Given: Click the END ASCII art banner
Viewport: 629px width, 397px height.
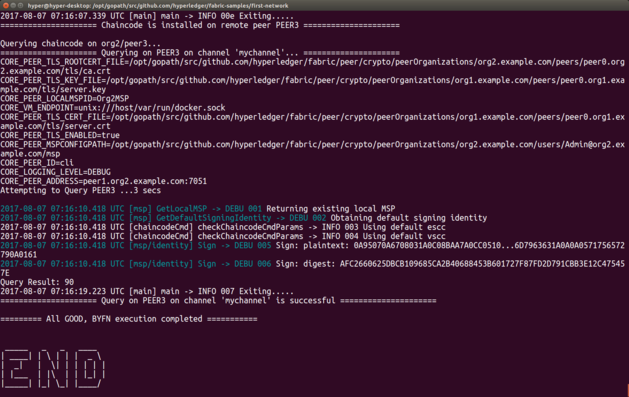Looking at the screenshot, I should [x=53, y=369].
